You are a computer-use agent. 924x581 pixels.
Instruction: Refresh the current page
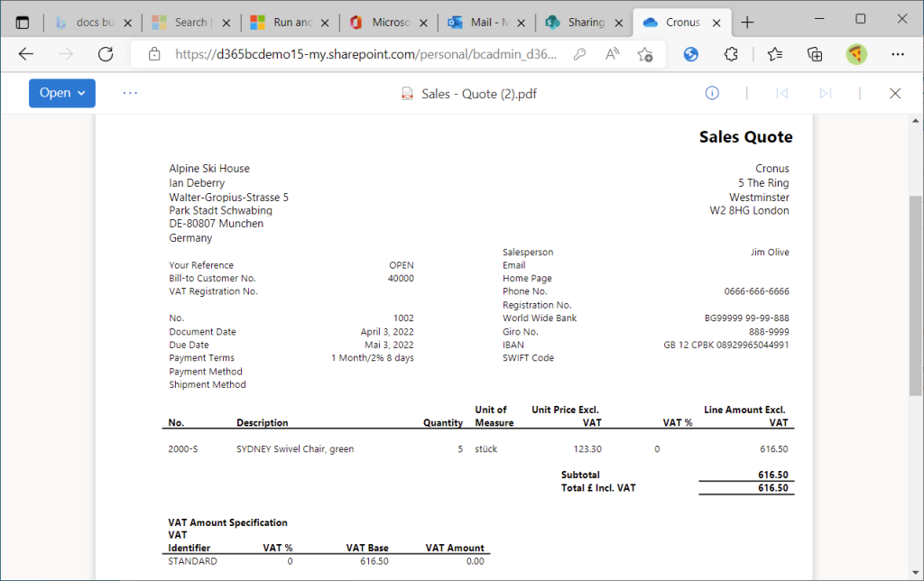click(x=106, y=54)
